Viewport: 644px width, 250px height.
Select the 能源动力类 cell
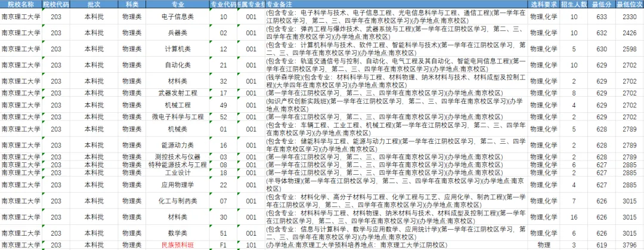tap(178, 145)
